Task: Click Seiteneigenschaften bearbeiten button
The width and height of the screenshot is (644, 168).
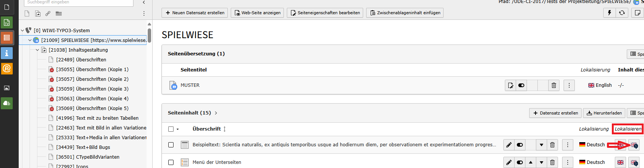Action: pyautogui.click(x=325, y=13)
